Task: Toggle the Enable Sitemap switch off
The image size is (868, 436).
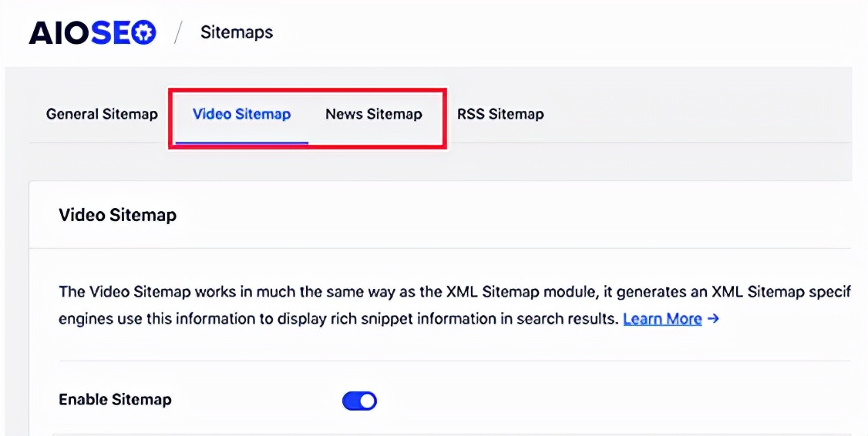Action: 359,401
